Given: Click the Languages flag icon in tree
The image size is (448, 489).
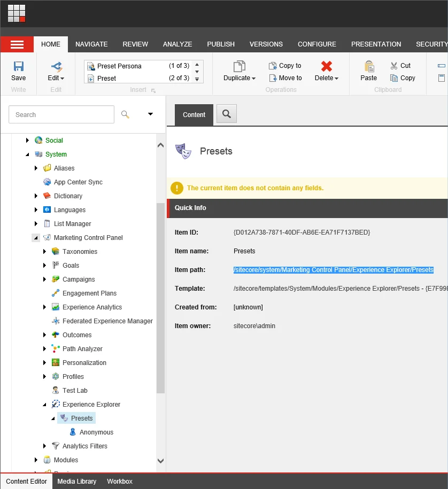Looking at the screenshot, I should click(x=47, y=209).
